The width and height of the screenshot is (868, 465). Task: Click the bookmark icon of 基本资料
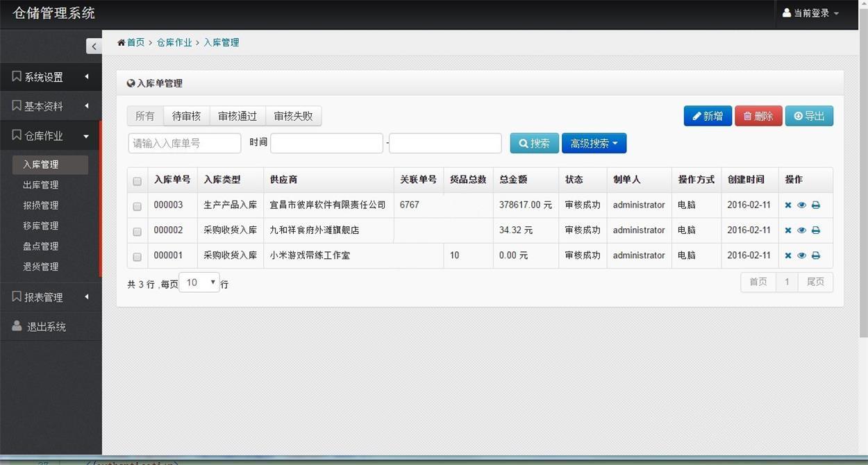click(x=17, y=105)
